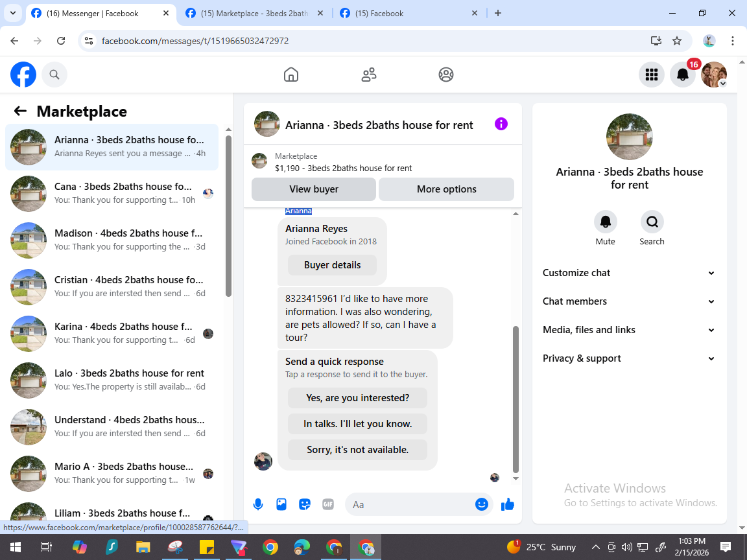747x560 pixels.
Task: Open Lalo 3beds 2baths house for rent conversation
Action: click(112, 380)
